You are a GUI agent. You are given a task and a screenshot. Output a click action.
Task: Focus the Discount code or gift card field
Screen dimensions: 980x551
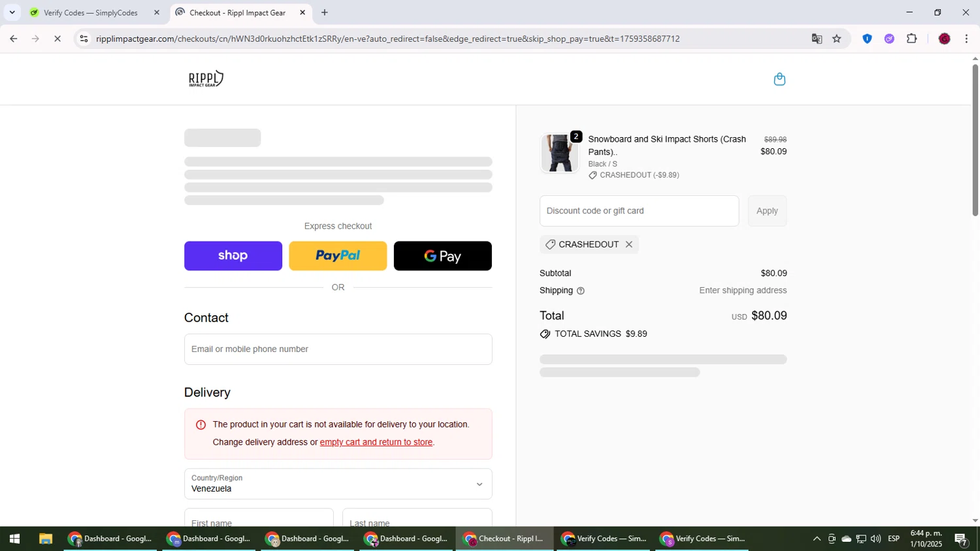(639, 211)
